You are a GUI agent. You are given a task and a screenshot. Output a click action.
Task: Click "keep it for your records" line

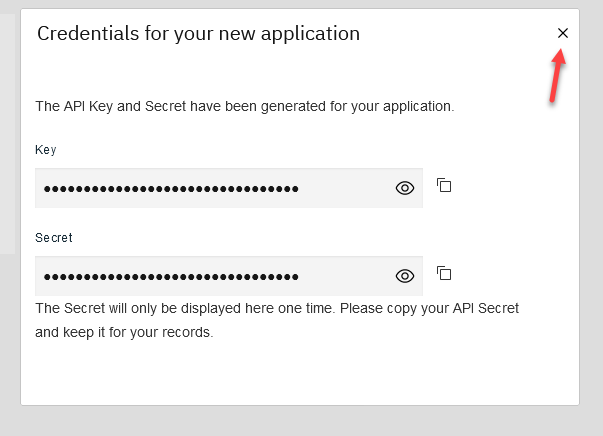[x=124, y=332]
